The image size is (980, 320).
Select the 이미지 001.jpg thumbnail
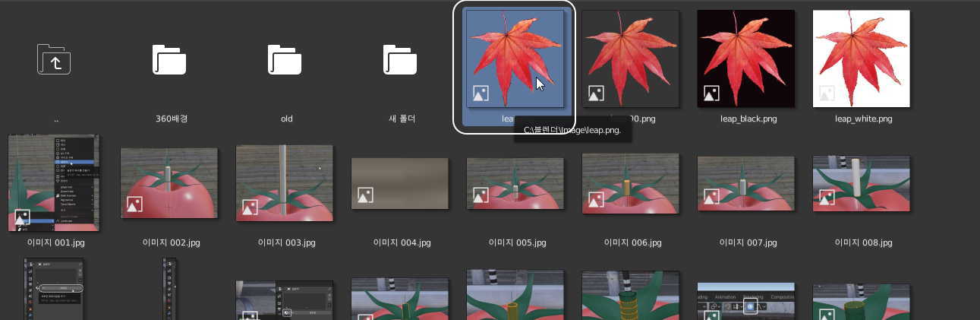54,183
